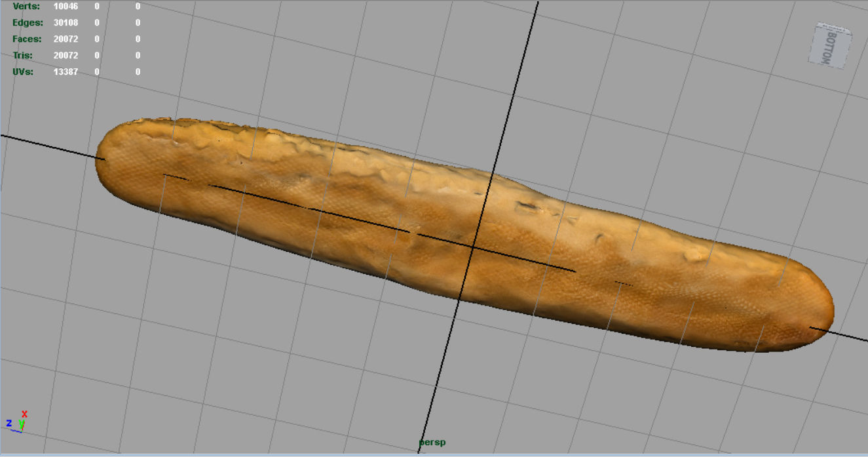Click the BOTTOM view cube
The image size is (868, 457).
coord(831,45)
